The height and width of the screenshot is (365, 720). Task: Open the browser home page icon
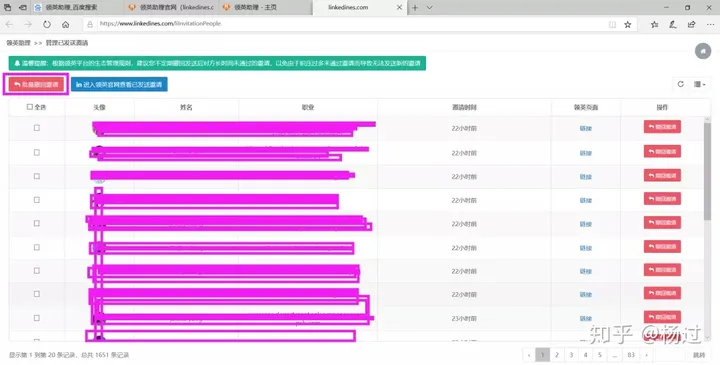66,24
